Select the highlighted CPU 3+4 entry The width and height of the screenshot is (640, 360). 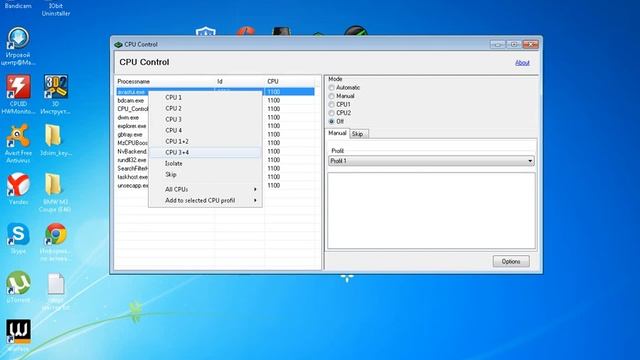pyautogui.click(x=205, y=153)
